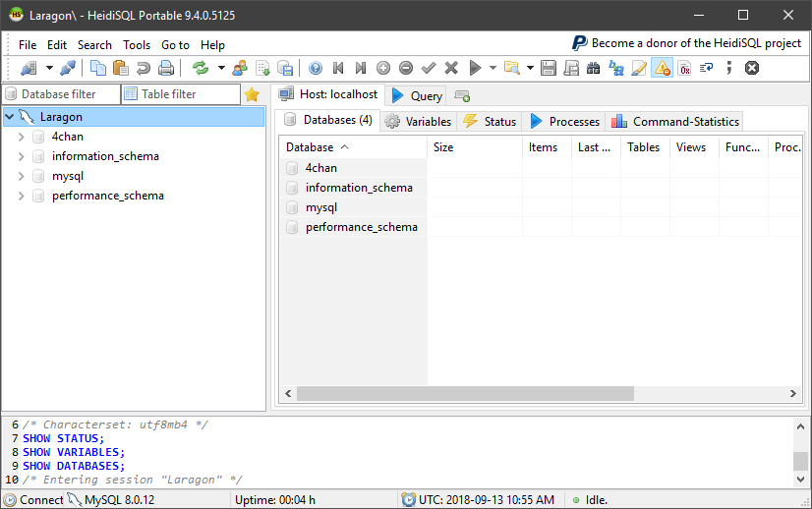This screenshot has height=509, width=812.
Task: Open the Help menu
Action: (x=213, y=45)
